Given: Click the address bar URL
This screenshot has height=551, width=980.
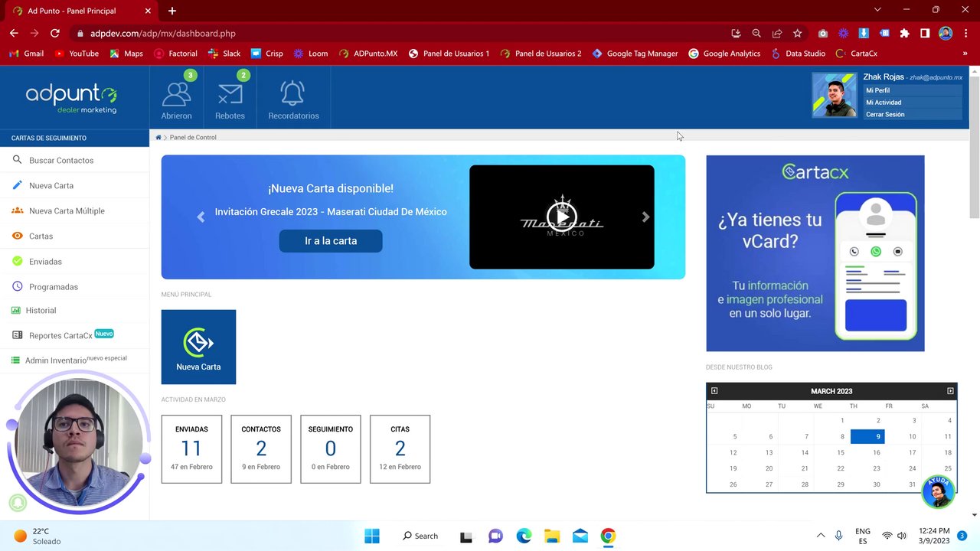Looking at the screenshot, I should pos(163,34).
